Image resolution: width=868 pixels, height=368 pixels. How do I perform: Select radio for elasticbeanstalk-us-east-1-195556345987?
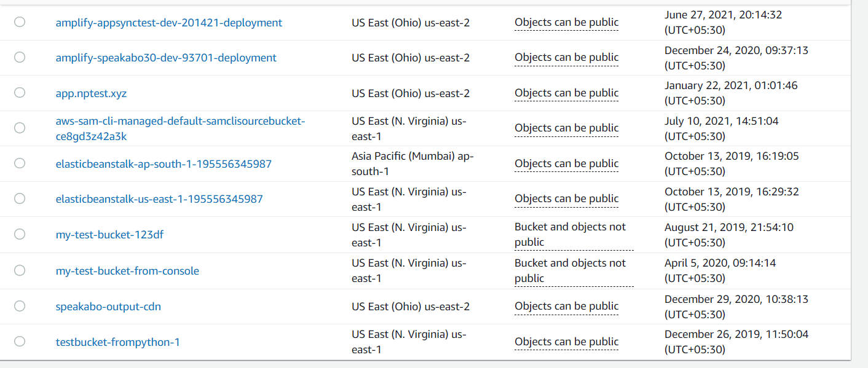click(x=20, y=198)
